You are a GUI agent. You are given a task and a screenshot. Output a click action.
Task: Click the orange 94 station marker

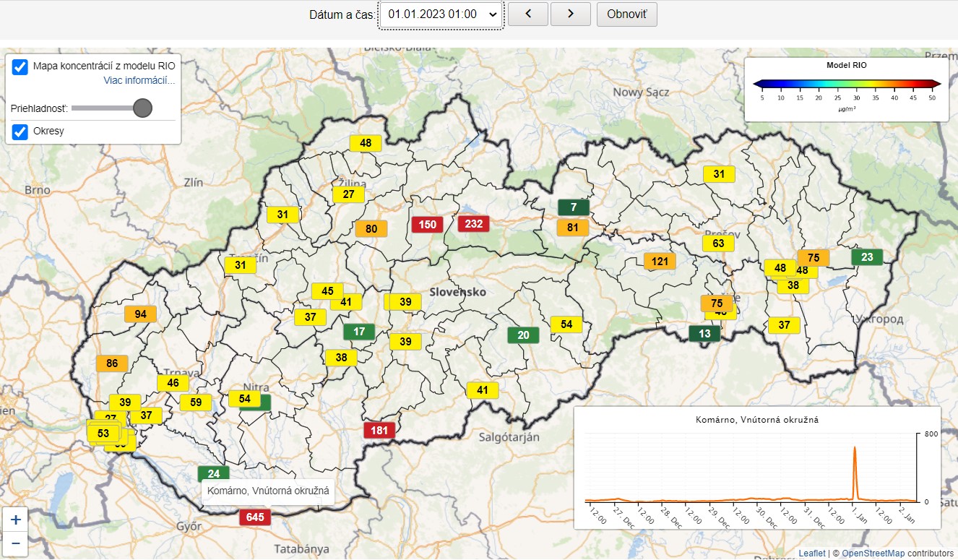[x=140, y=314]
